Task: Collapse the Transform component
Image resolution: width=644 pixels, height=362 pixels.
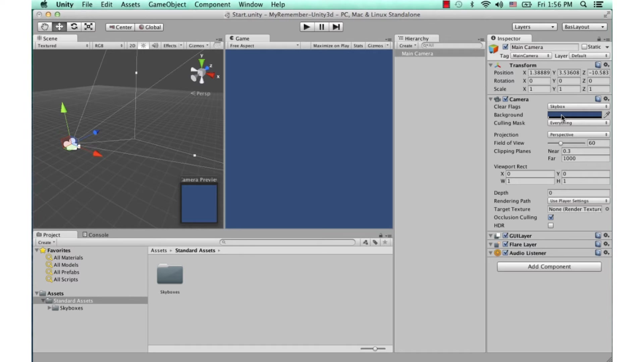Action: [491, 65]
